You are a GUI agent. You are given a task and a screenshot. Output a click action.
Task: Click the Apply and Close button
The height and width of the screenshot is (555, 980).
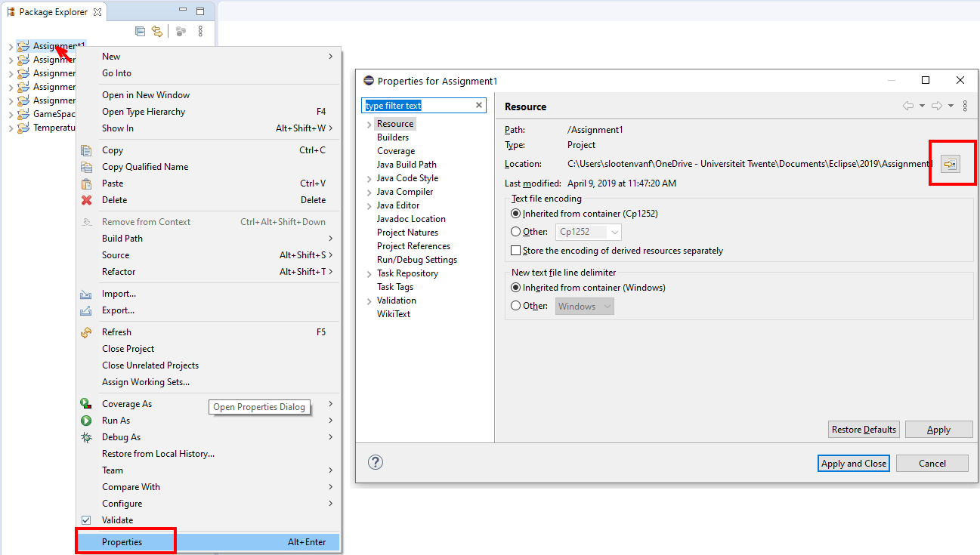click(x=853, y=463)
